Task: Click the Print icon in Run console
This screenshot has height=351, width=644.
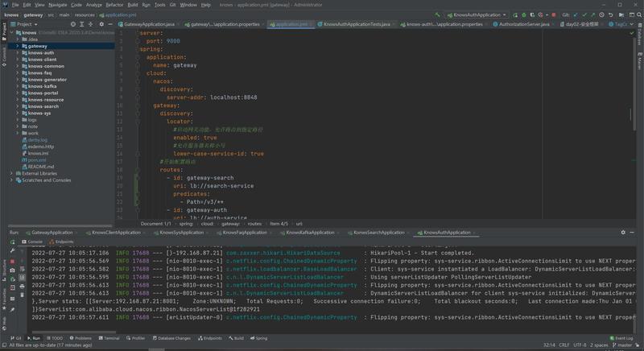Action: [x=23, y=287]
